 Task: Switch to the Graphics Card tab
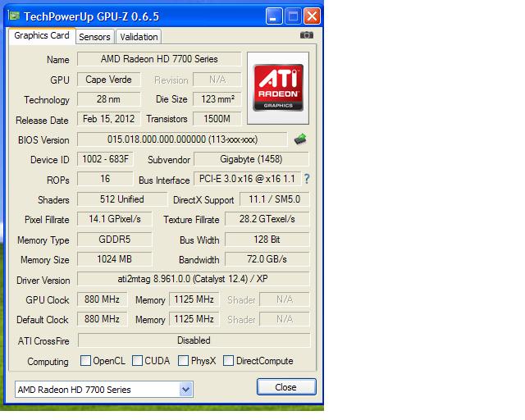pyautogui.click(x=42, y=35)
